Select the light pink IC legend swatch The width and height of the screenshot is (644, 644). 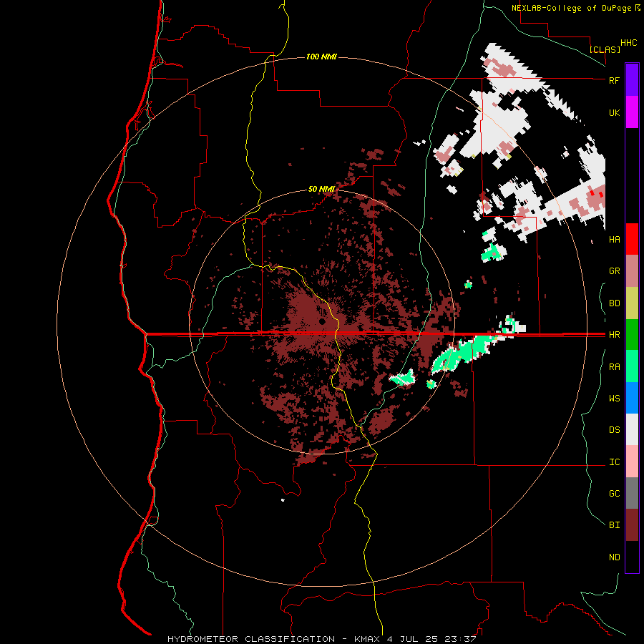632,462
